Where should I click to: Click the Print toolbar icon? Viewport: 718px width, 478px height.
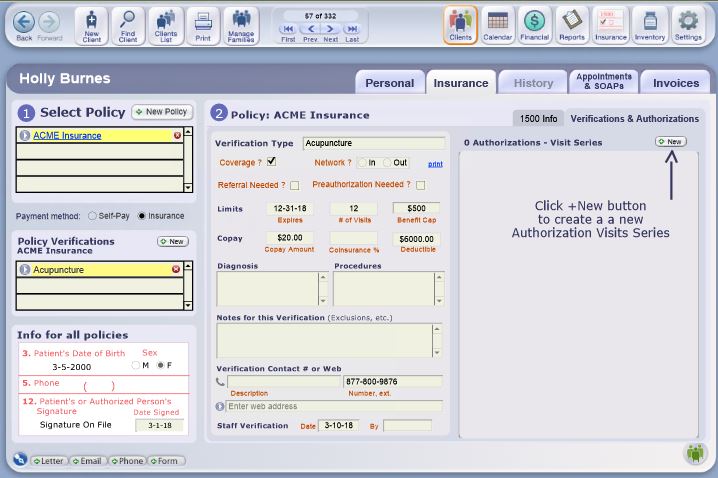pos(203,26)
